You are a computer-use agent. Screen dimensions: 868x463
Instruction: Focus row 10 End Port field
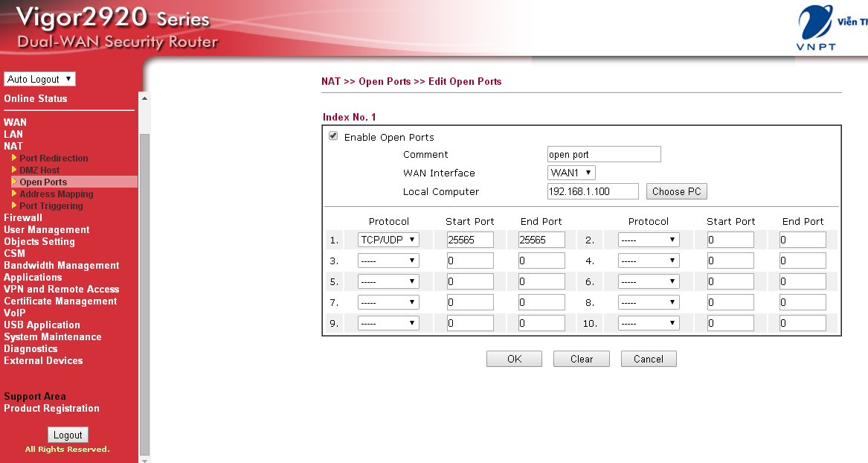click(803, 323)
